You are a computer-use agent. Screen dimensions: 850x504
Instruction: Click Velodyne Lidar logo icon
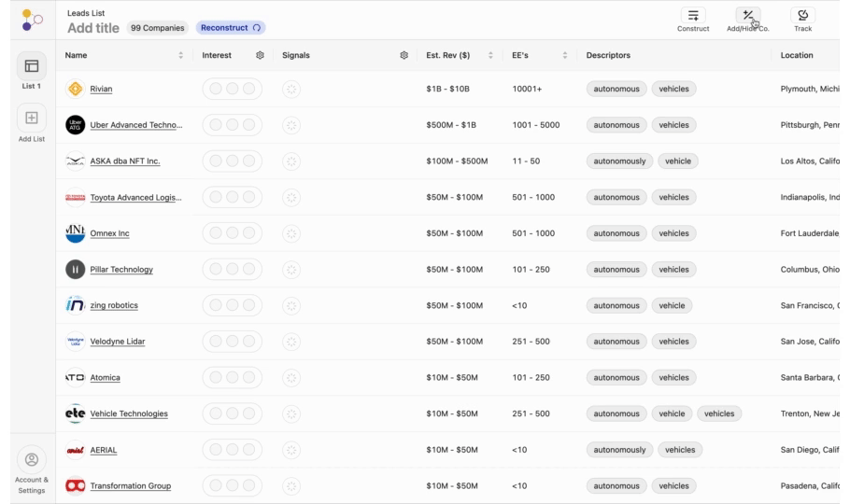pyautogui.click(x=76, y=342)
